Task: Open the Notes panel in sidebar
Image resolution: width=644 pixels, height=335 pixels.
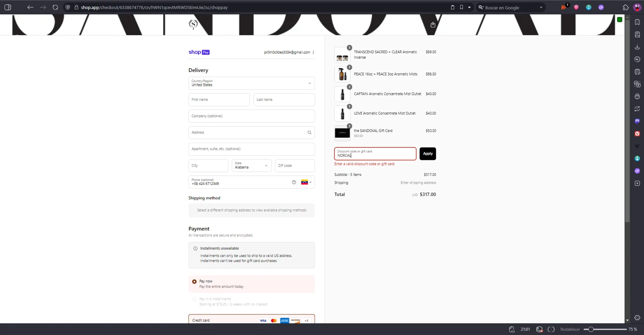Action: point(637,72)
